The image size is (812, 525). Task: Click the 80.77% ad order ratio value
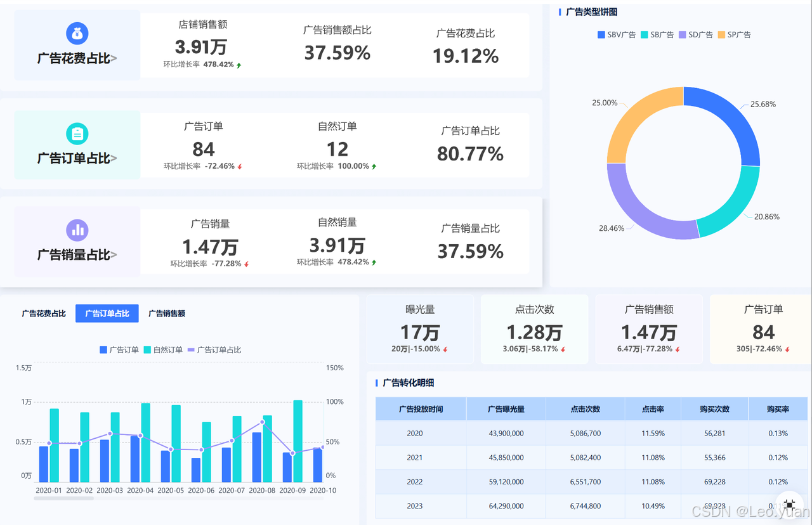coord(470,153)
